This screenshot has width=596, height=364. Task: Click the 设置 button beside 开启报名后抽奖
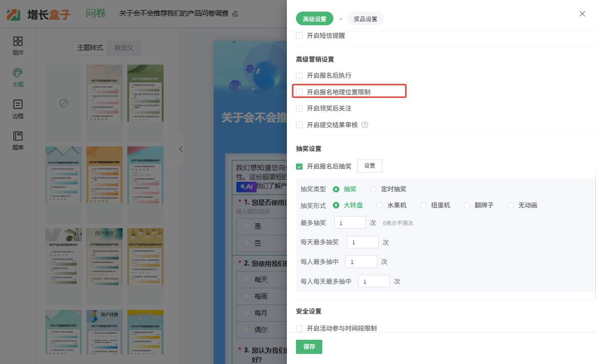pos(369,166)
